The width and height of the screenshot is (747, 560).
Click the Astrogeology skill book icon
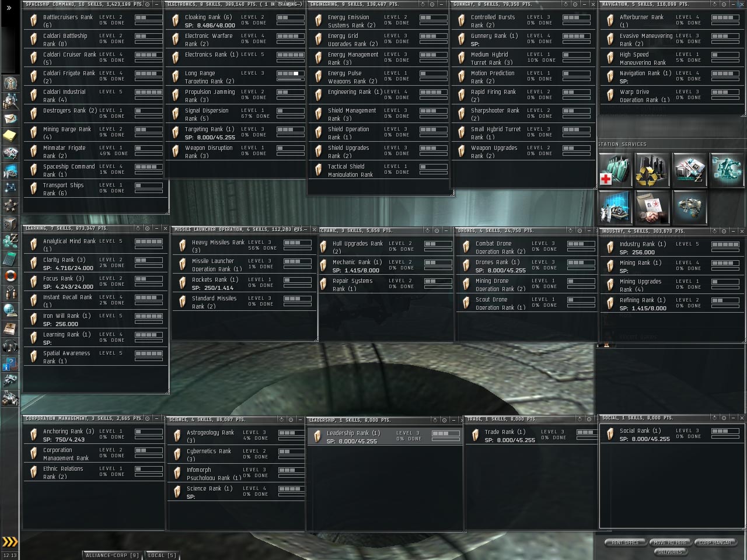[177, 436]
